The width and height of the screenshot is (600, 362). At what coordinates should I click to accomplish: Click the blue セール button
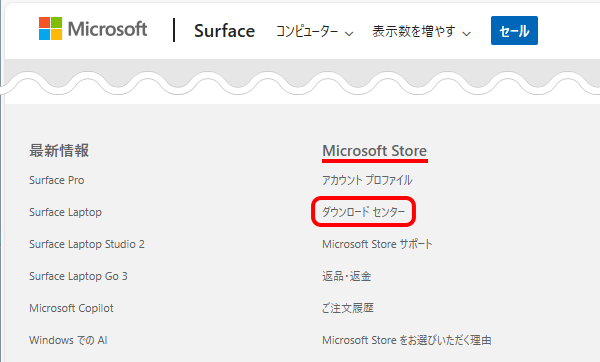click(x=514, y=31)
